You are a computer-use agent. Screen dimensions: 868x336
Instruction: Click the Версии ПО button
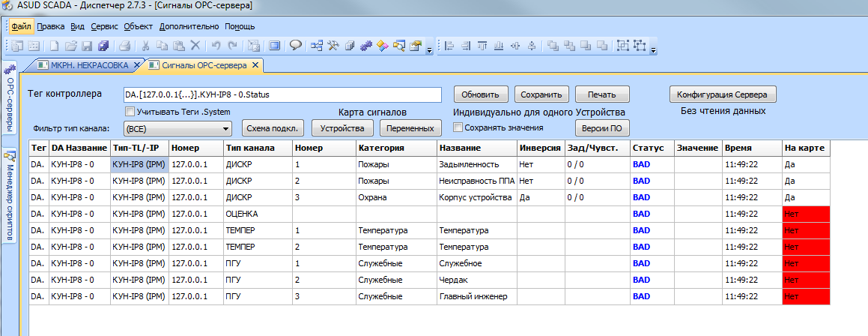(602, 127)
